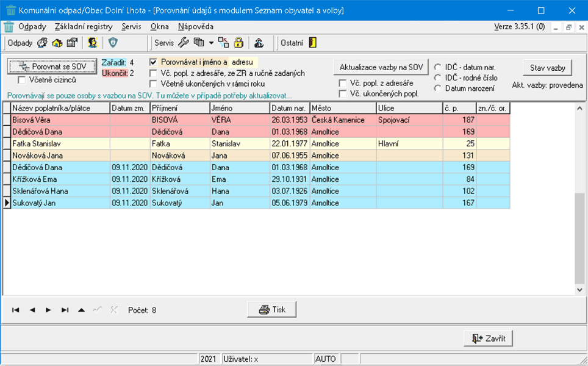588x366 pixels.
Task: Open the Nápověda menu
Action: [x=195, y=27]
